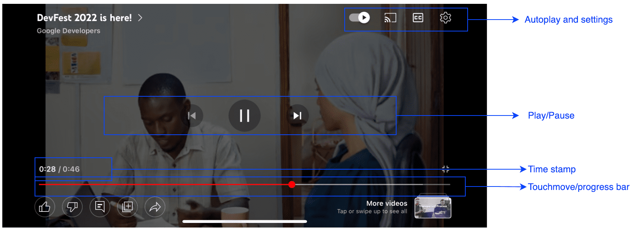Image resolution: width=644 pixels, height=241 pixels.
Task: Enable closed captions with CC icon
Action: click(x=418, y=18)
